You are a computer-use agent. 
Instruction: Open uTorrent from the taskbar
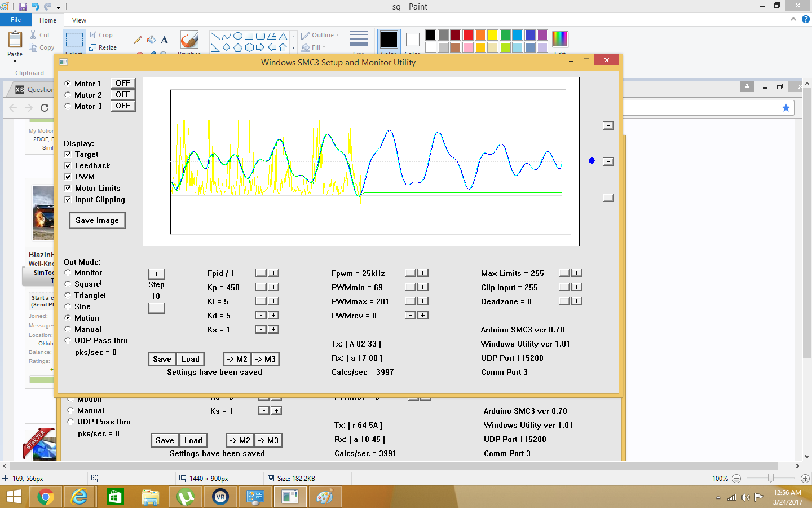[186, 497]
